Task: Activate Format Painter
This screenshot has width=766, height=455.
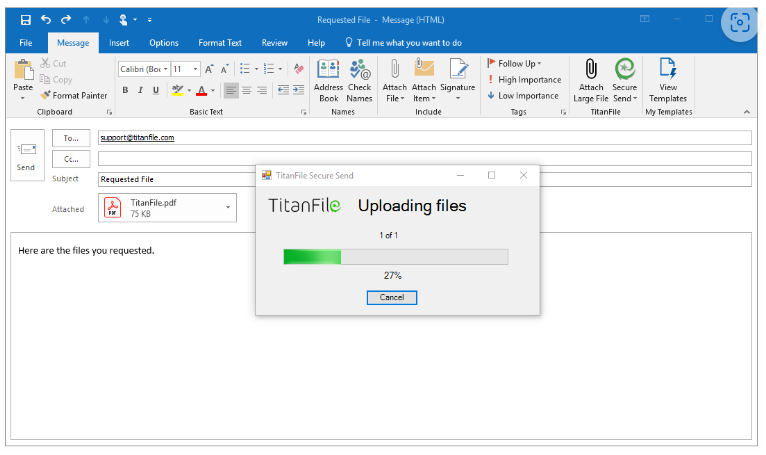Action: (74, 96)
